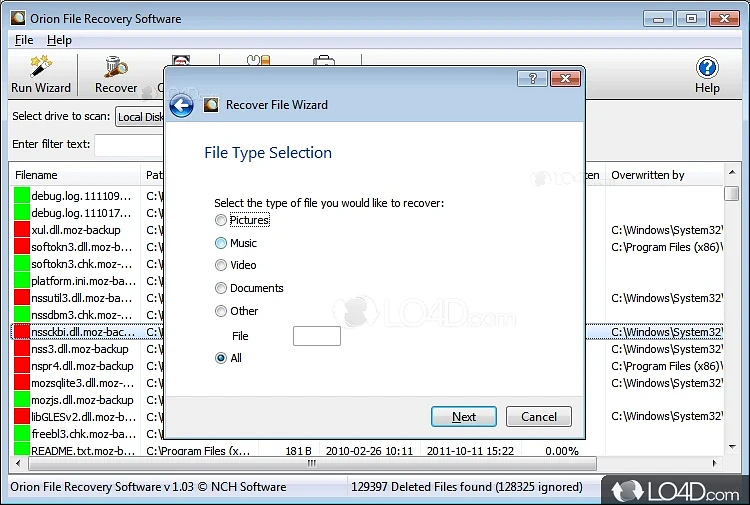Click the vertical scrollbar up arrow
This screenshot has width=750, height=505.
(732, 172)
